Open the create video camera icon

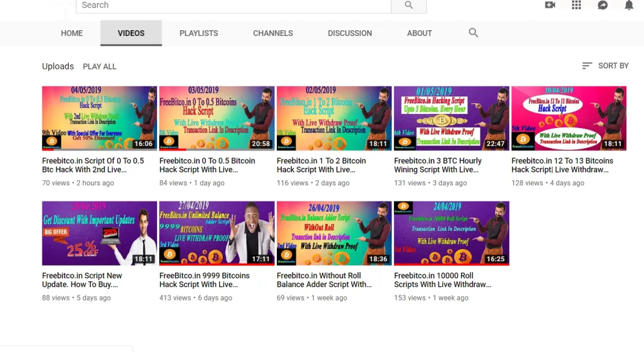550,5
